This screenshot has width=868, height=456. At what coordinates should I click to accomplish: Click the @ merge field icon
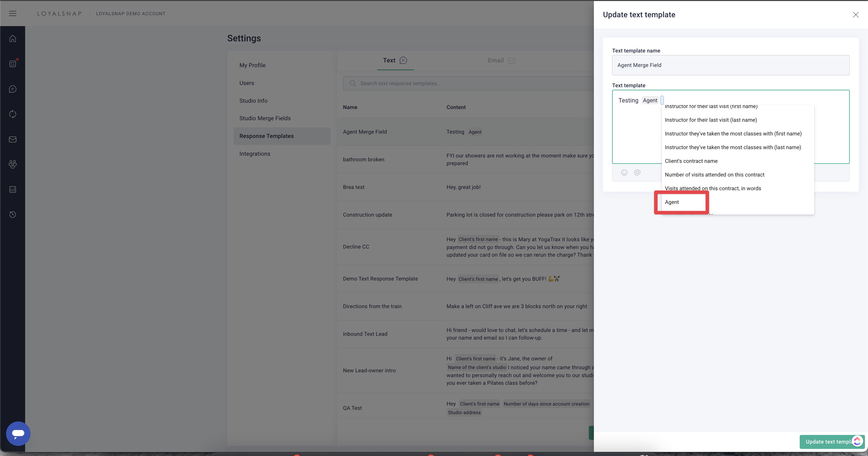coord(637,172)
